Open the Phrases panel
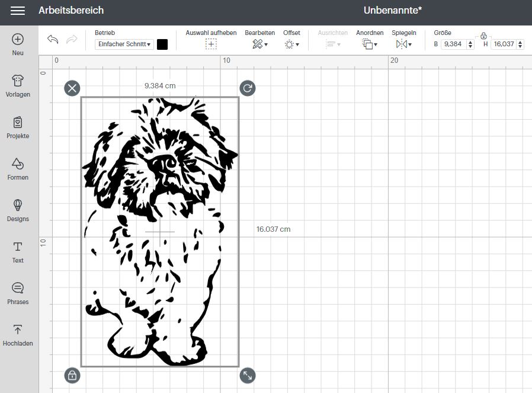This screenshot has height=393, width=532. coord(18,289)
